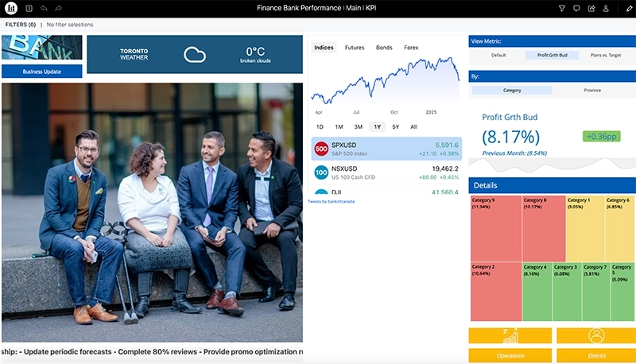
Task: Undo the last action arrow
Action: point(44,8)
